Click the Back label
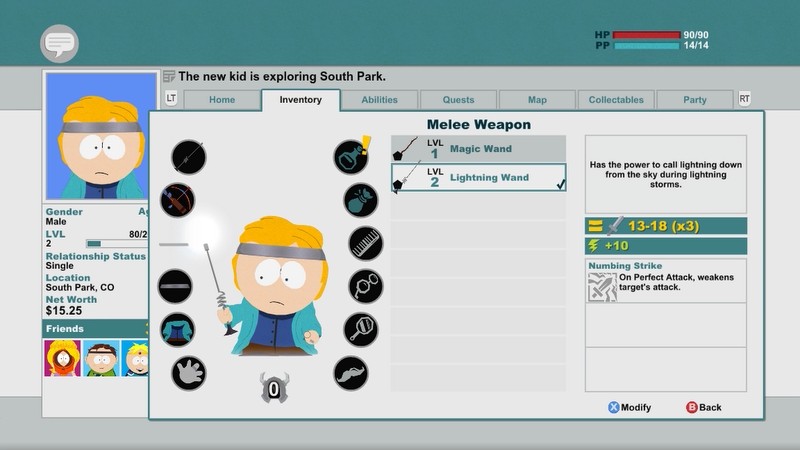The width and height of the screenshot is (800, 450). pos(710,407)
